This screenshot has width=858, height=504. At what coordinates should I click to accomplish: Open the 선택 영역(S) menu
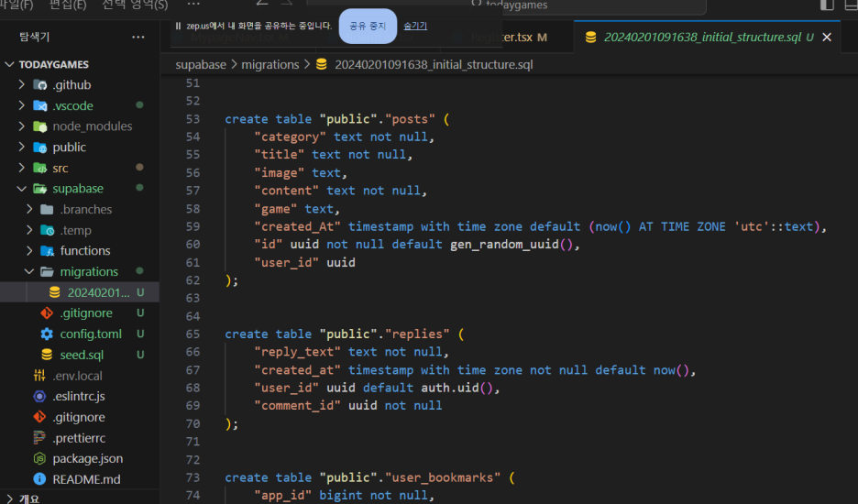(135, 5)
